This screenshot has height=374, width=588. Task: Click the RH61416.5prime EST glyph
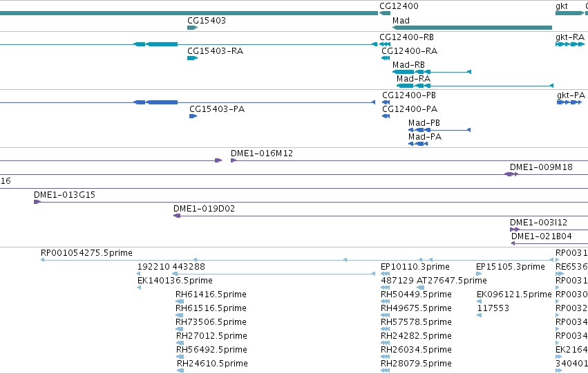click(180, 301)
